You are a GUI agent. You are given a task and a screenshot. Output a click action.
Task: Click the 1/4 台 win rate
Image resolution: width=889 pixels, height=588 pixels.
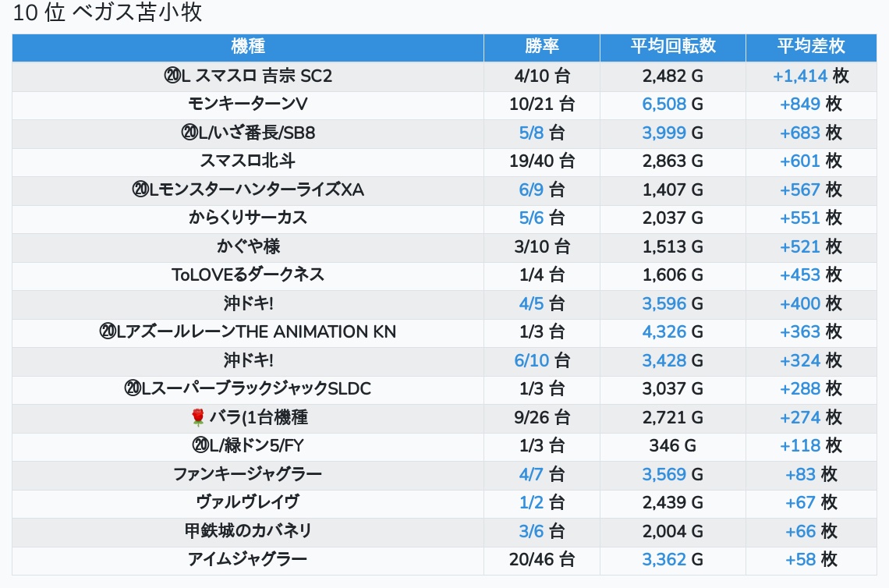[542, 275]
